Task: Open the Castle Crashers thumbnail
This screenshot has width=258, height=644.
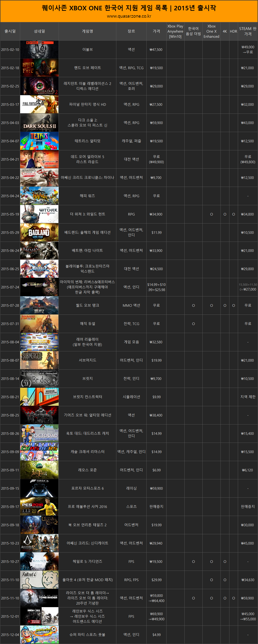Action: [x=39, y=451]
